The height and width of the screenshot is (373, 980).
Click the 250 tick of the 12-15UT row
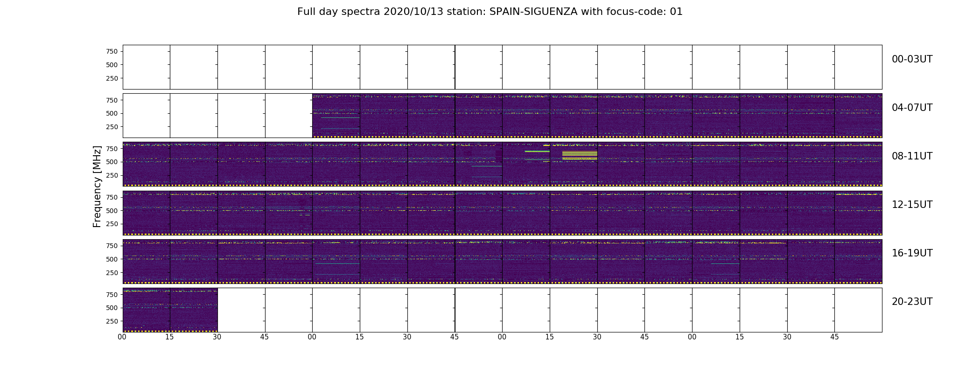coord(112,224)
